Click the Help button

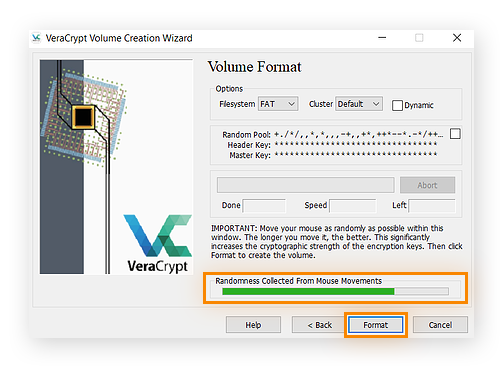[x=253, y=325]
